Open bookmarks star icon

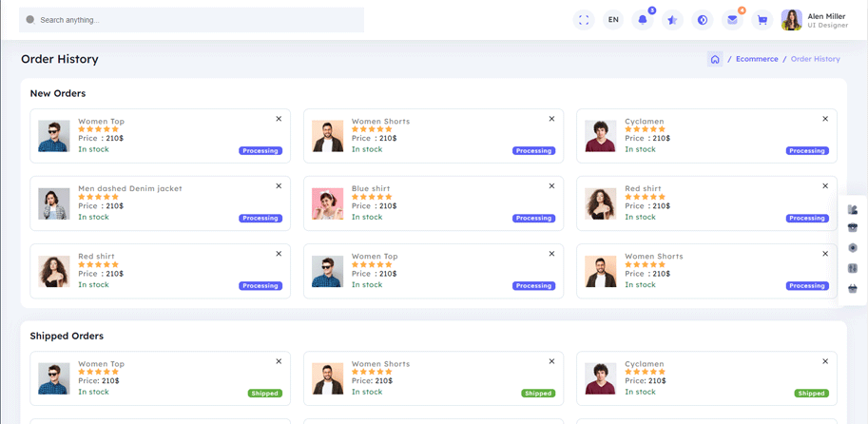coord(672,20)
